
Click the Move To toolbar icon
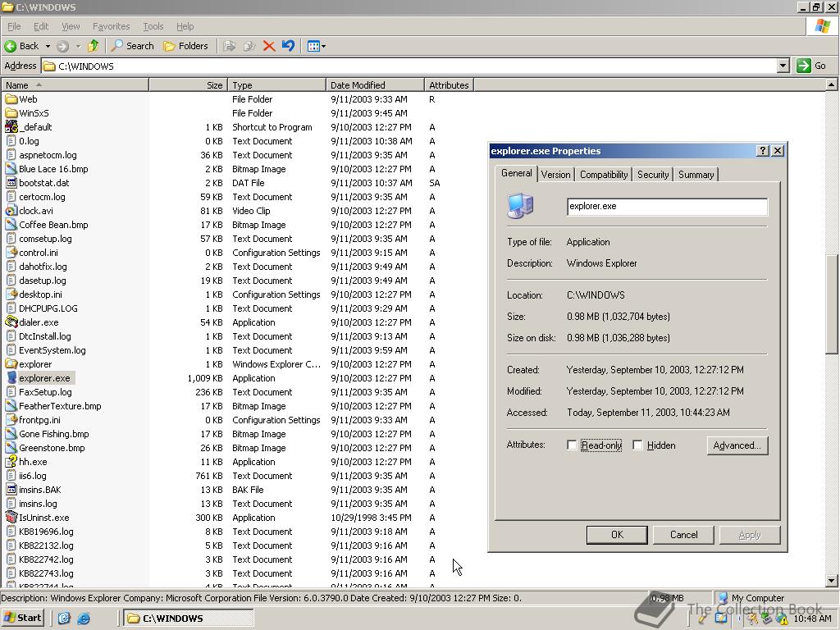click(x=230, y=46)
